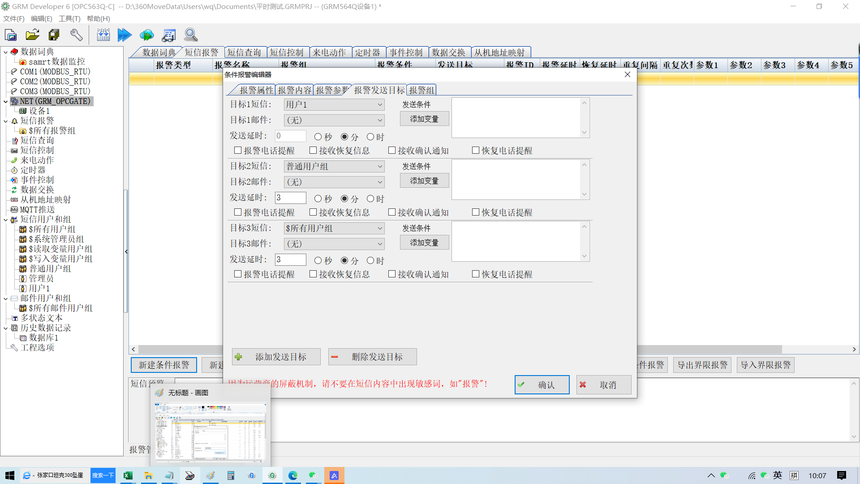Open 短信查询 tab in main window
The image size is (860, 484).
[244, 53]
